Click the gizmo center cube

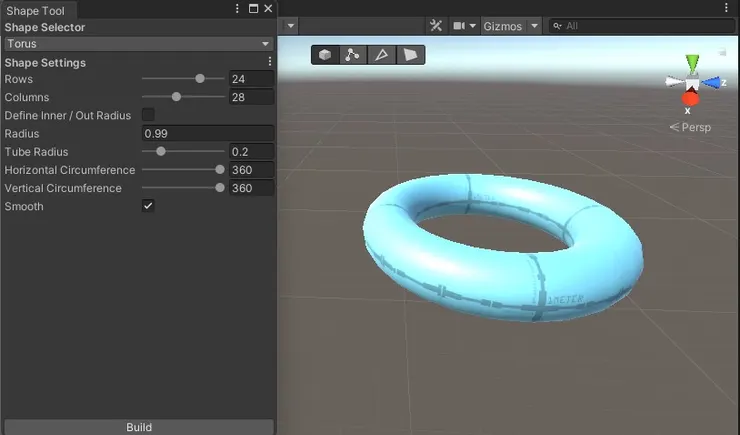[692, 84]
